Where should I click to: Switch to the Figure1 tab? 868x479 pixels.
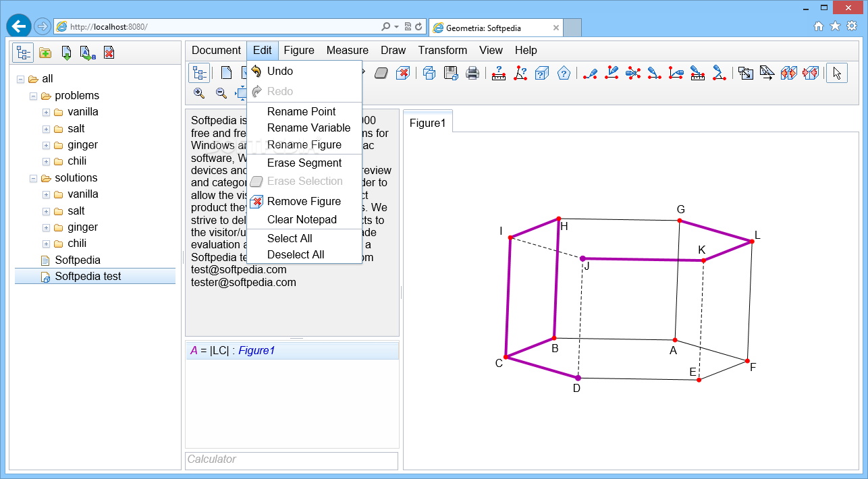[428, 123]
